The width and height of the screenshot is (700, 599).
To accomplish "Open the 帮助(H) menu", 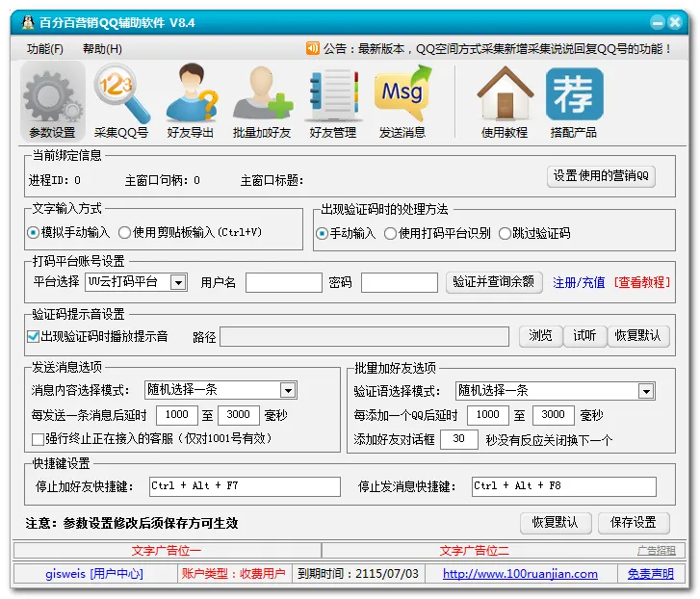I will [x=102, y=49].
